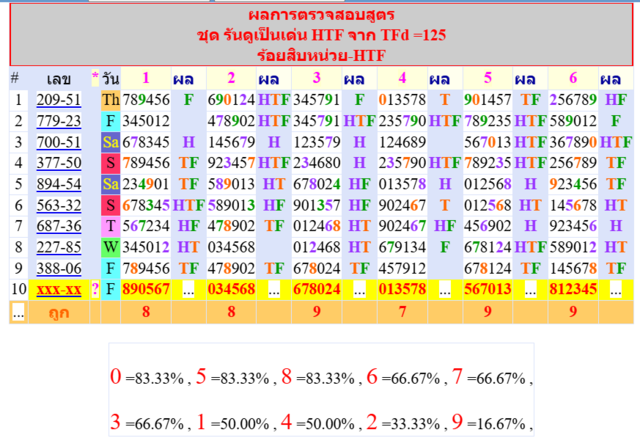Click the 2 =33.33% statistic
This screenshot has height=438, width=640.
pos(403,422)
